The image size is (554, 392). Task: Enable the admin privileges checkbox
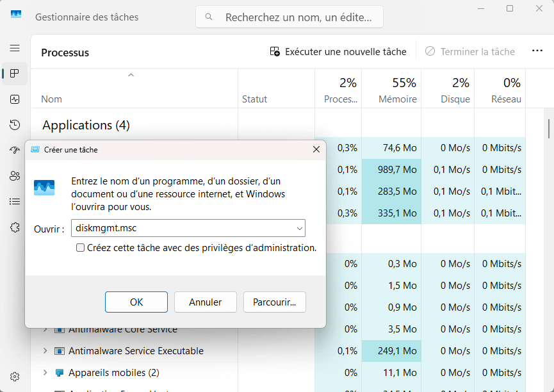pyautogui.click(x=80, y=248)
